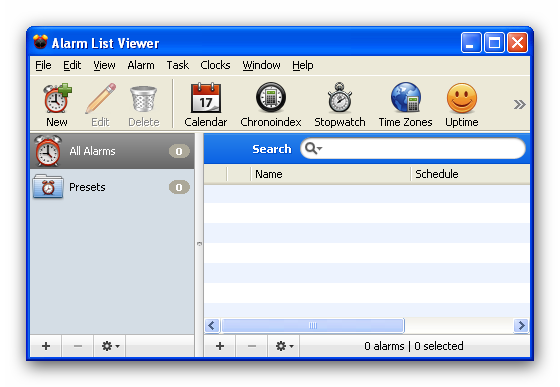Minimize the Alarm List Viewer window
The height and width of the screenshot is (387, 560).
pyautogui.click(x=471, y=42)
